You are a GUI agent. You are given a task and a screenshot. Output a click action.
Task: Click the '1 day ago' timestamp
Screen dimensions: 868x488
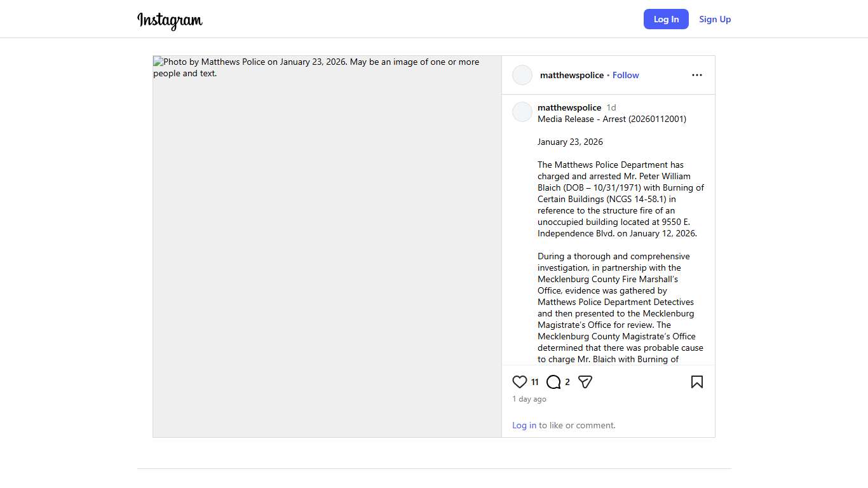(x=529, y=399)
